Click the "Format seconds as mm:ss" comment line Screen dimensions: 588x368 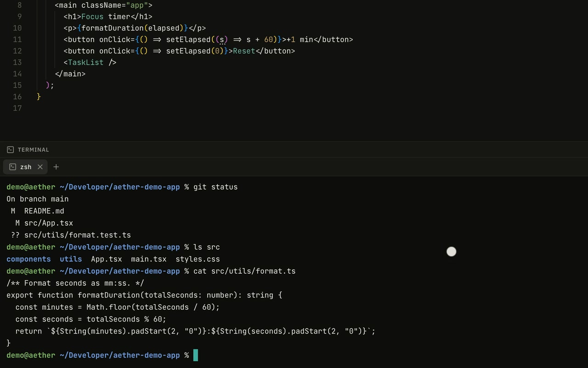[x=75, y=283]
